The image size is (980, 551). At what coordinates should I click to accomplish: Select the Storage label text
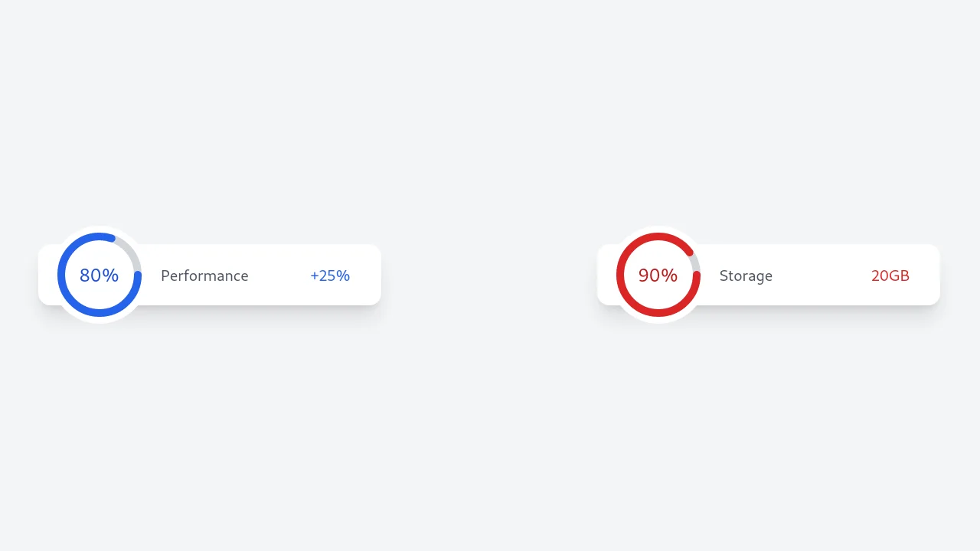point(746,275)
